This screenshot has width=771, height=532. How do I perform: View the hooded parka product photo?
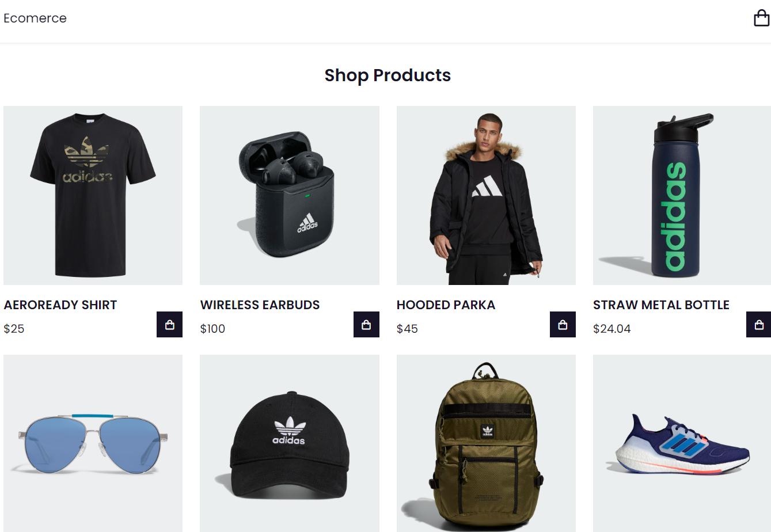tap(486, 195)
